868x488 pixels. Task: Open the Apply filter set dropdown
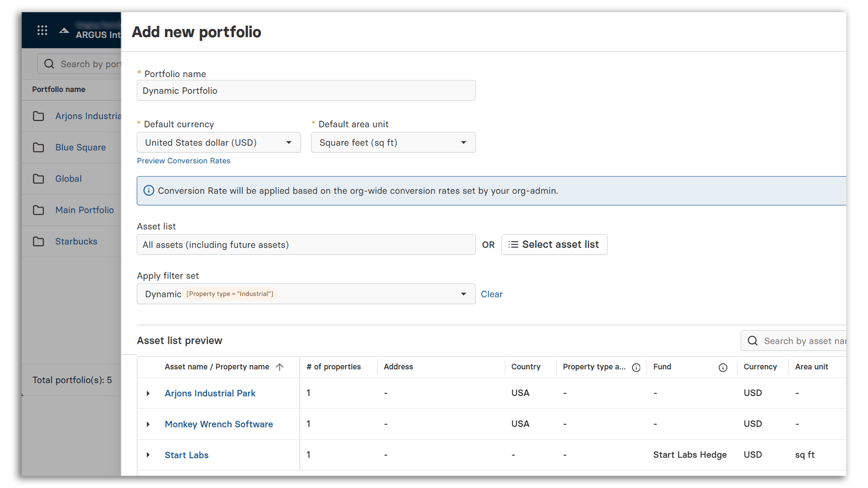pyautogui.click(x=463, y=294)
